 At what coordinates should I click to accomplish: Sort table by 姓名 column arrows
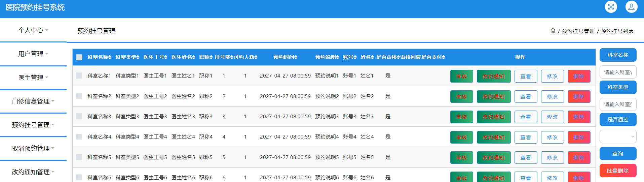pyautogui.click(x=372, y=57)
